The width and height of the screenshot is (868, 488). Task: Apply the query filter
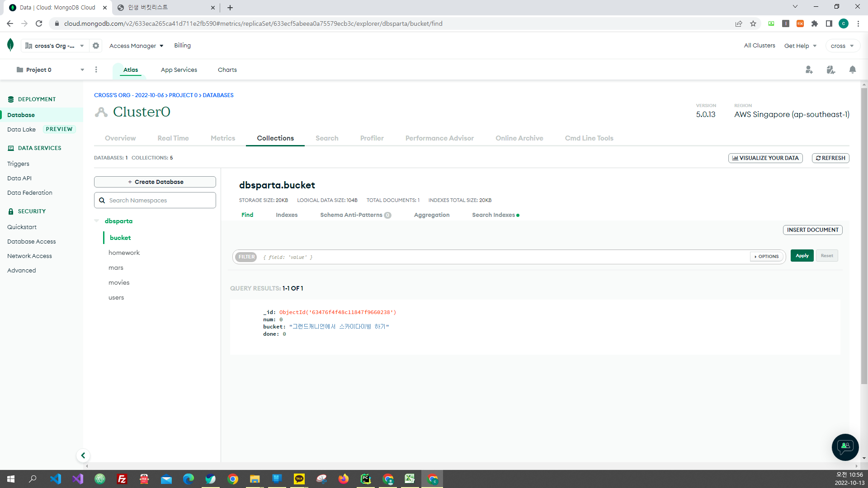[802, 256]
